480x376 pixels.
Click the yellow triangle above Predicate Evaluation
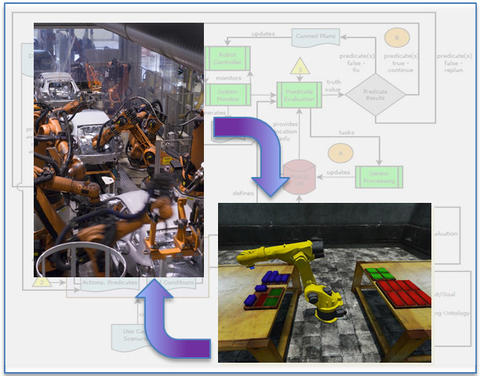point(300,66)
